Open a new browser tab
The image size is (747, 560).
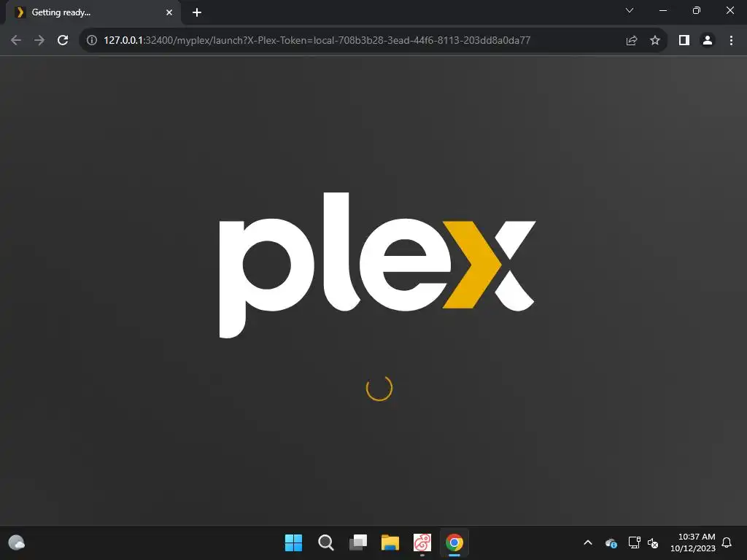(x=197, y=12)
